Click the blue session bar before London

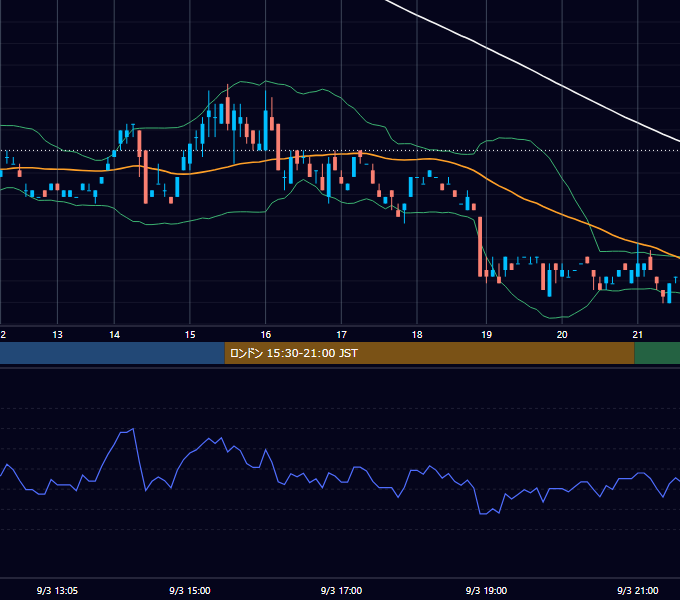(112, 353)
